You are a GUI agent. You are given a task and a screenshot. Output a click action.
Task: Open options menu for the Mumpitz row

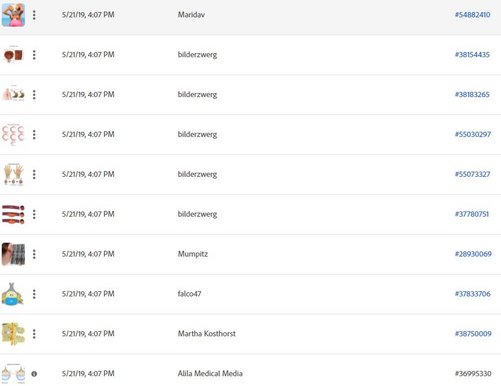pos(34,254)
